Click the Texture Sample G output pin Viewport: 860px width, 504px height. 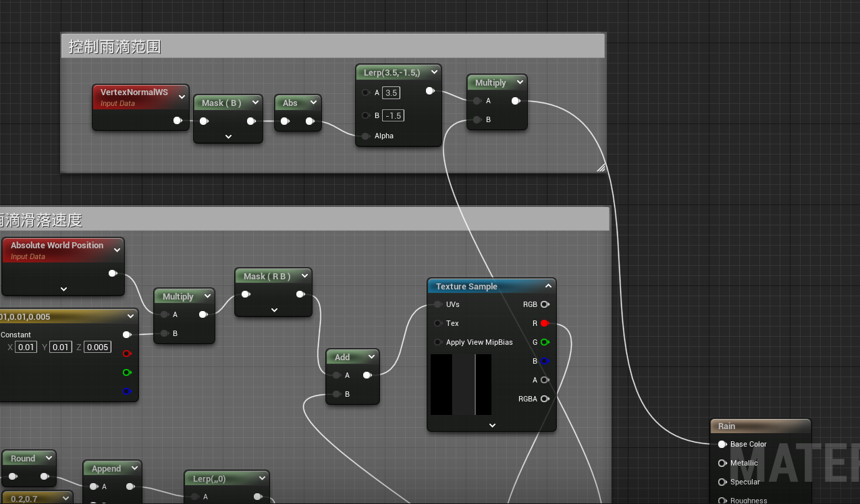(545, 342)
